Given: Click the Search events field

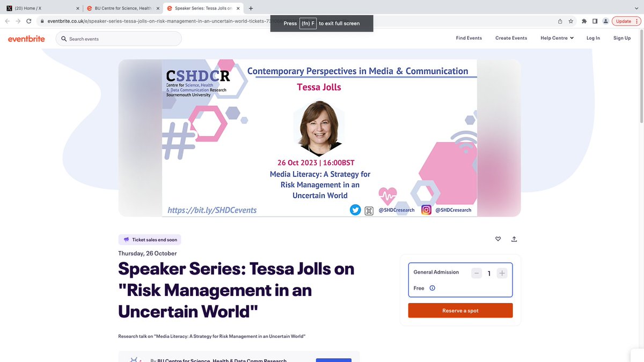Looking at the screenshot, I should pyautogui.click(x=119, y=39).
